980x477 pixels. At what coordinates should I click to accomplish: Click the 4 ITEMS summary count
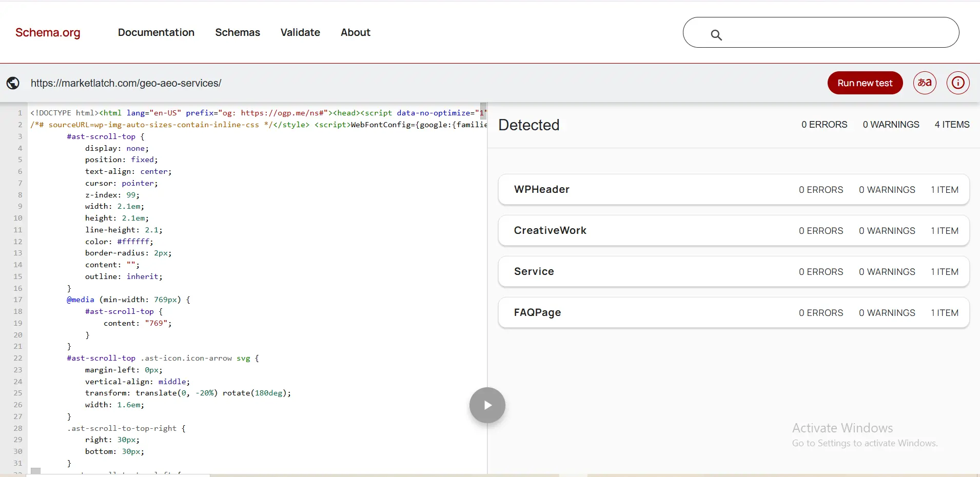pyautogui.click(x=952, y=125)
